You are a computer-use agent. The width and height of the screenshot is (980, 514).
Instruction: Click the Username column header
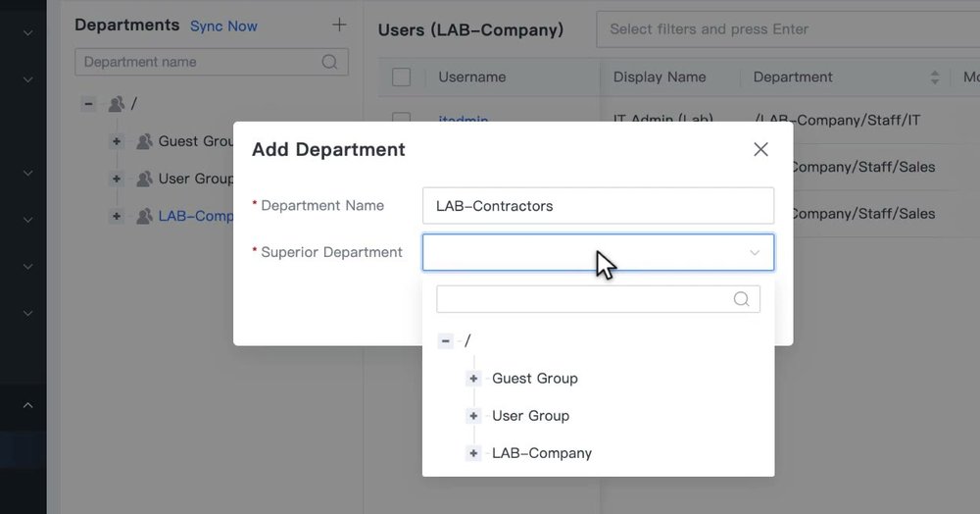pos(472,77)
